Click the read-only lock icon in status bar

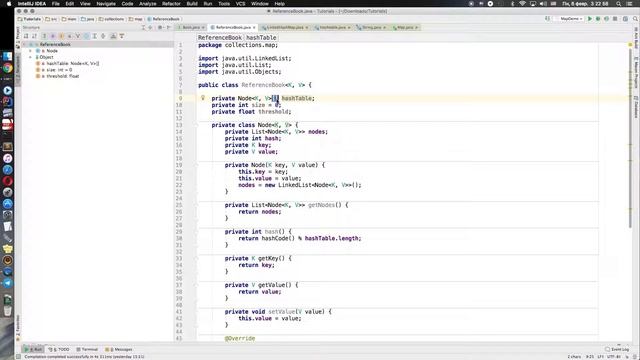click(627, 356)
